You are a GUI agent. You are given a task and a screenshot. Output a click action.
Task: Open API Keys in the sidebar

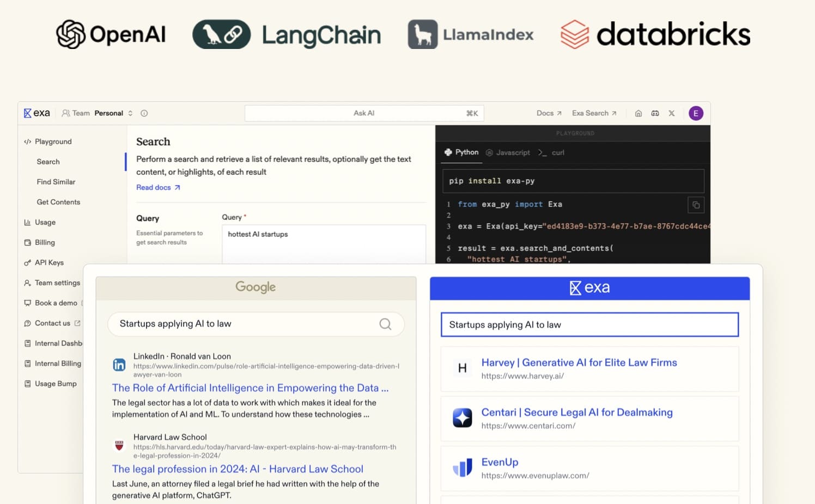point(49,262)
